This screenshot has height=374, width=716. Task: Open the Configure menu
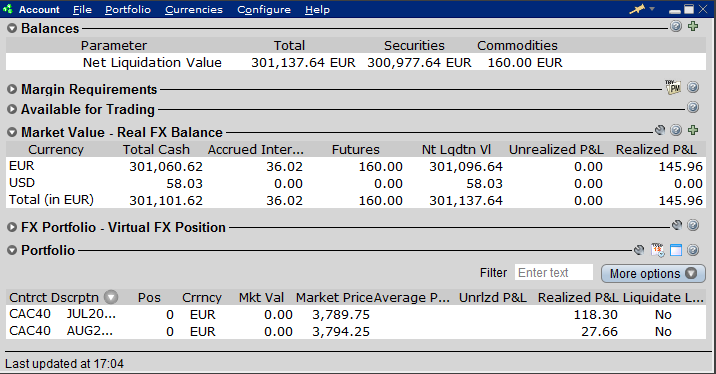tap(264, 10)
